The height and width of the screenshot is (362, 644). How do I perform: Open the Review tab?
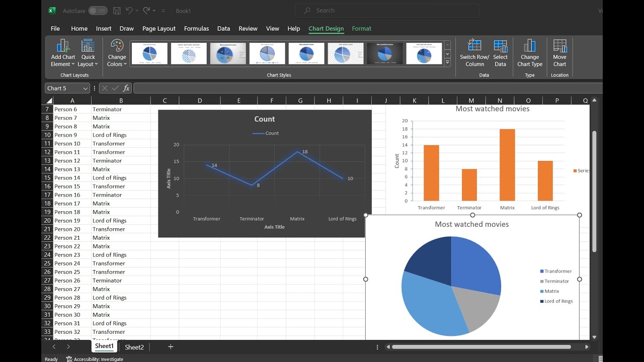point(248,29)
